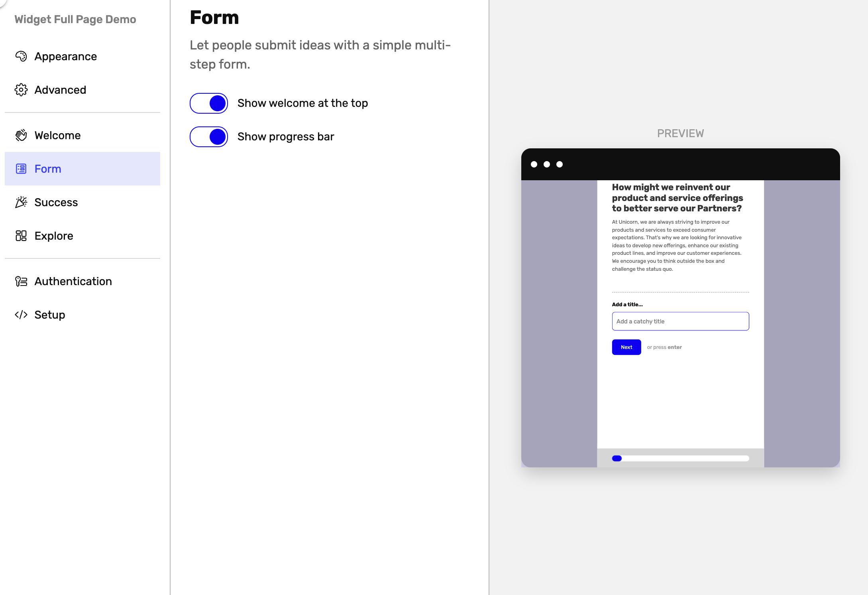Click the Explore grid icon
Screen dimensions: 868x595
[21, 236]
